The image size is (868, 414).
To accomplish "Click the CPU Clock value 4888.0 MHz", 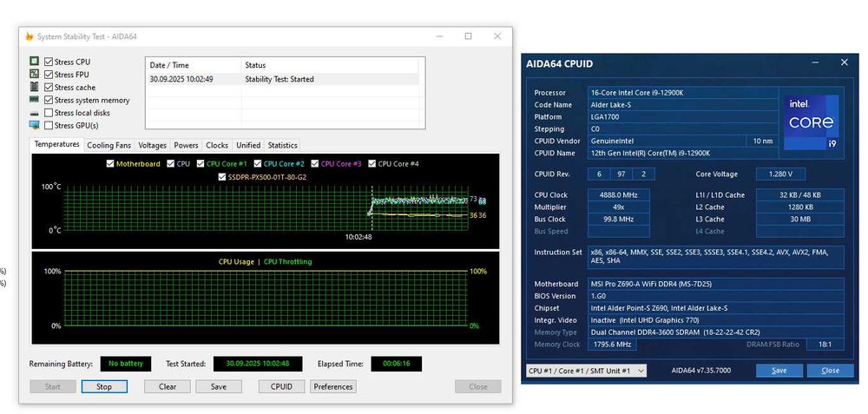I will point(618,194).
